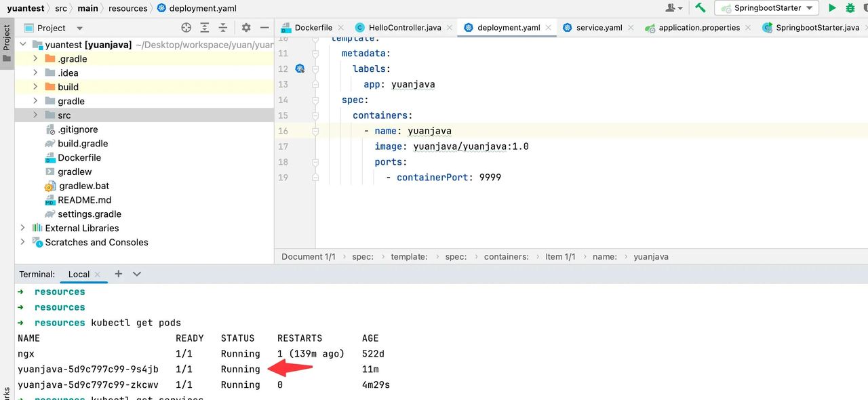The height and width of the screenshot is (400, 868).
Task: Collapse the yuantest project root node
Action: coord(22,44)
